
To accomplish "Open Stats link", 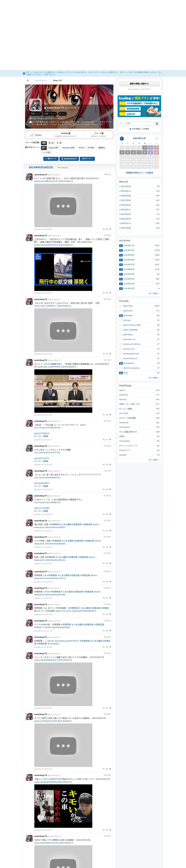I will 38,135.
